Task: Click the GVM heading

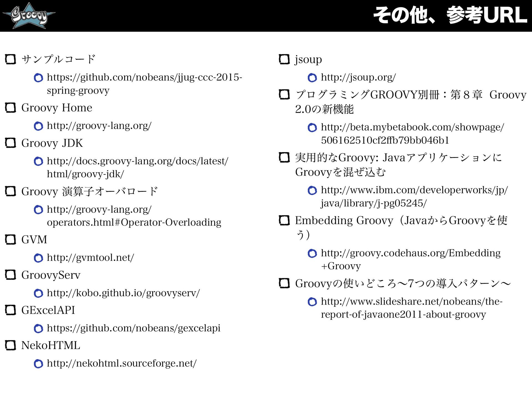Action: click(34, 240)
